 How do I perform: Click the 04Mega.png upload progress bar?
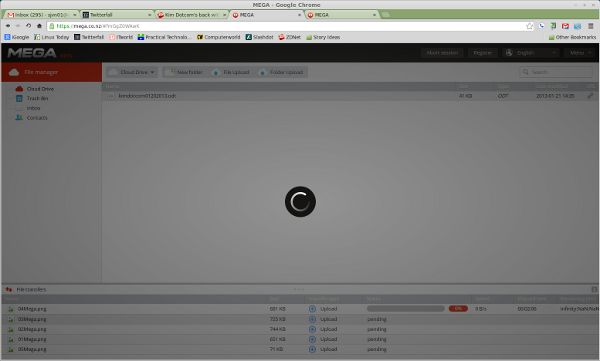[406, 309]
